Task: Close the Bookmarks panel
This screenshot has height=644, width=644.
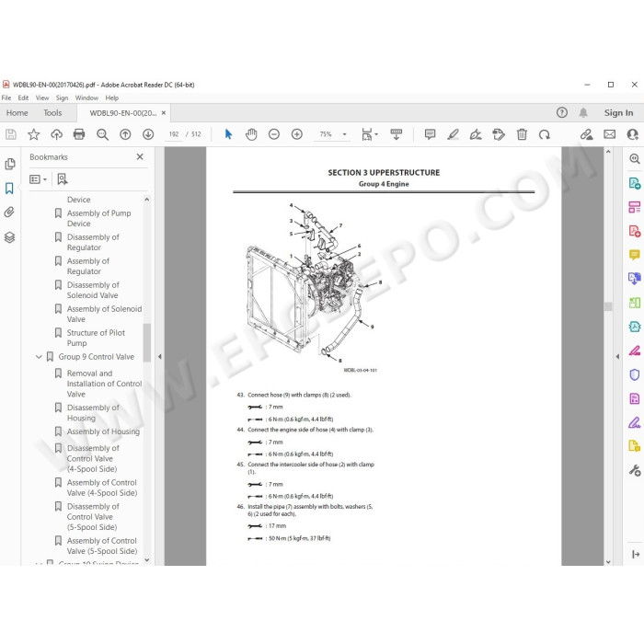Action: [x=140, y=157]
